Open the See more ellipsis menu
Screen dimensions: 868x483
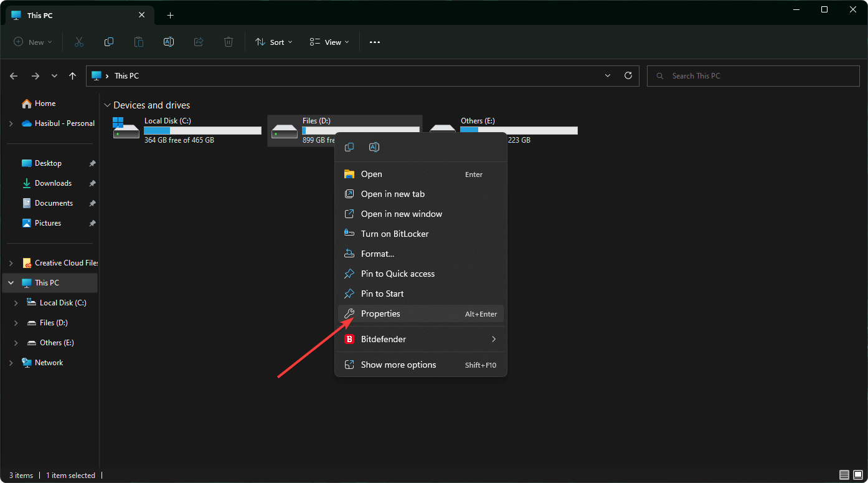[x=374, y=42]
